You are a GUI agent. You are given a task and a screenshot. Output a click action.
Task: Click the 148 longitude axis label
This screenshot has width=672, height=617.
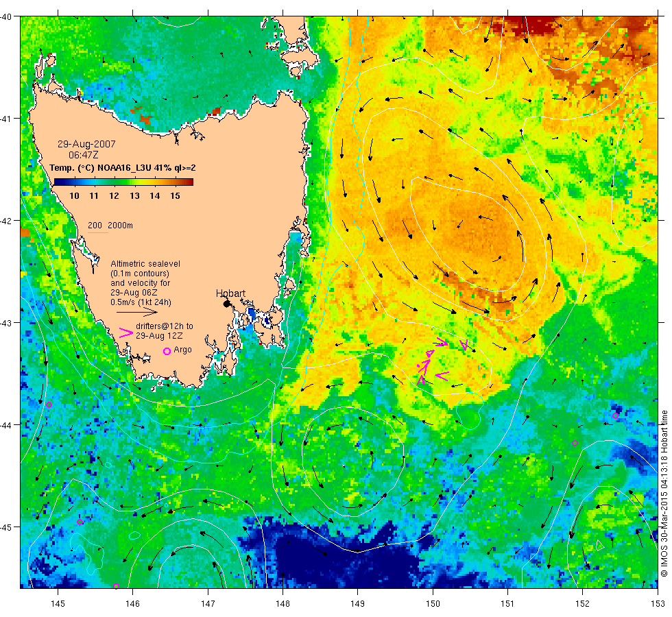[283, 604]
